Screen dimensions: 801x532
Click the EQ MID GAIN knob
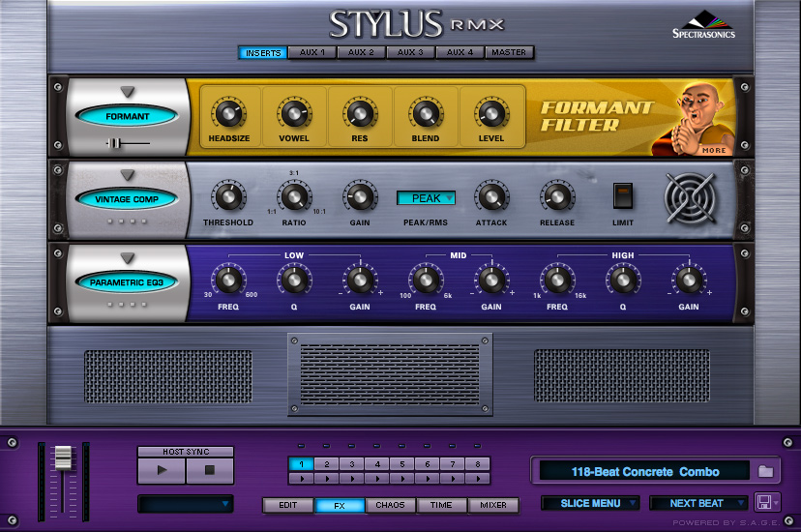(490, 280)
